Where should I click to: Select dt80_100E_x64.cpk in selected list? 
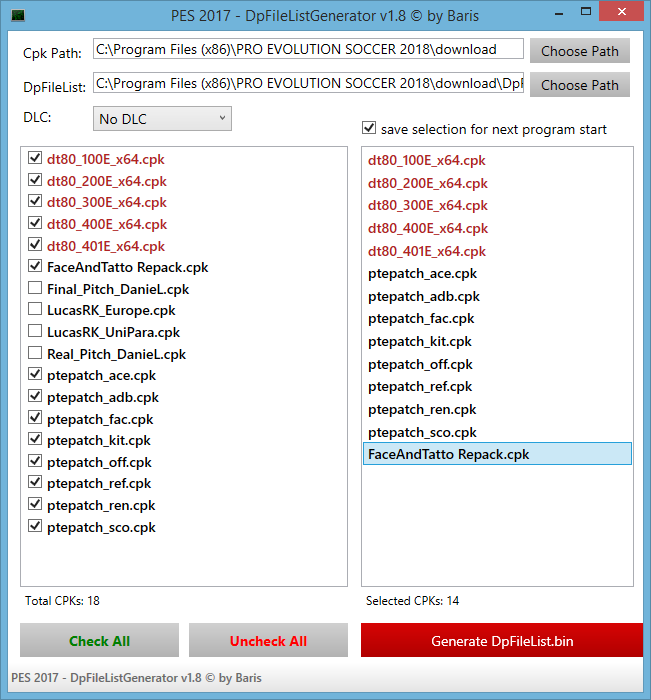[x=497, y=160]
